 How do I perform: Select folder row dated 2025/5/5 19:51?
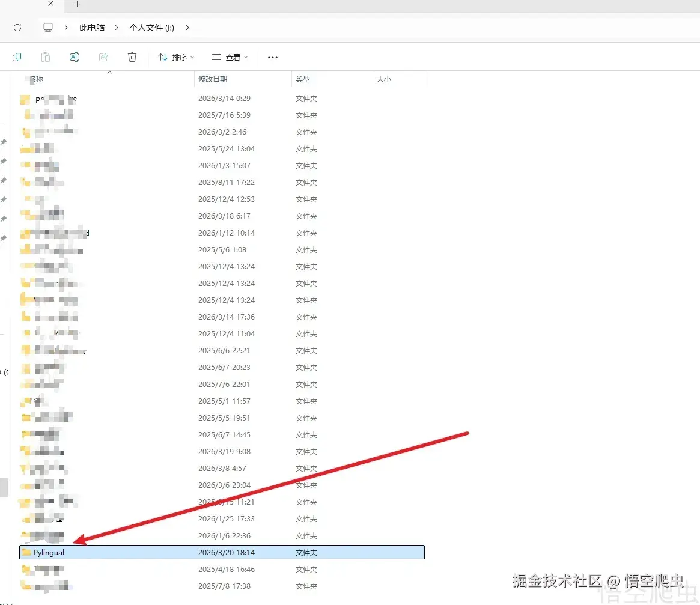pyautogui.click(x=222, y=418)
